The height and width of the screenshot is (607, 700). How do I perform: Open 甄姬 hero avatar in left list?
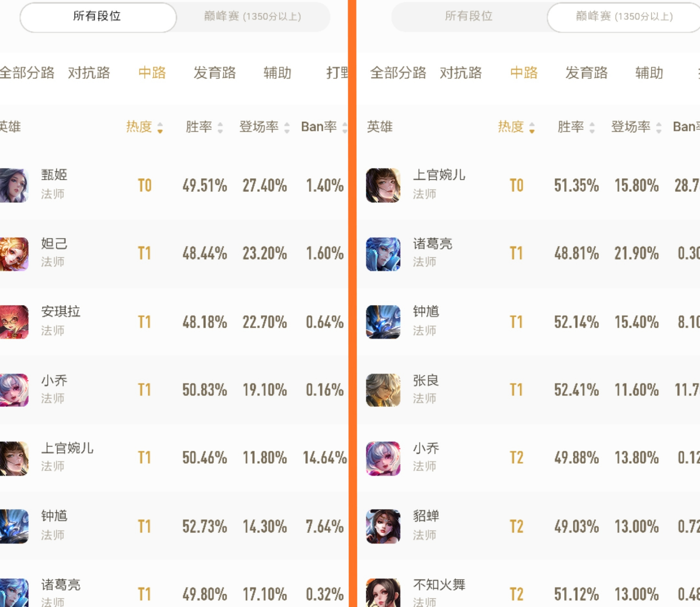point(14,185)
